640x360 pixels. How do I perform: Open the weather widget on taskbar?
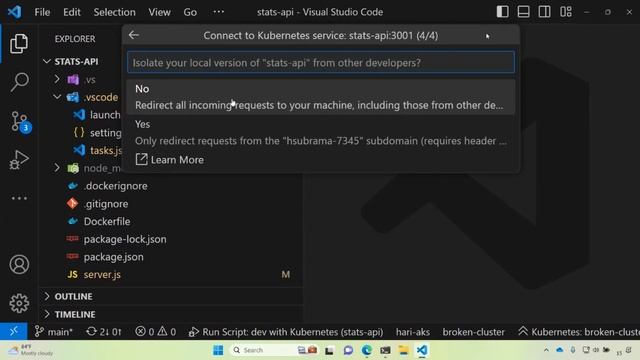pyautogui.click(x=32, y=350)
